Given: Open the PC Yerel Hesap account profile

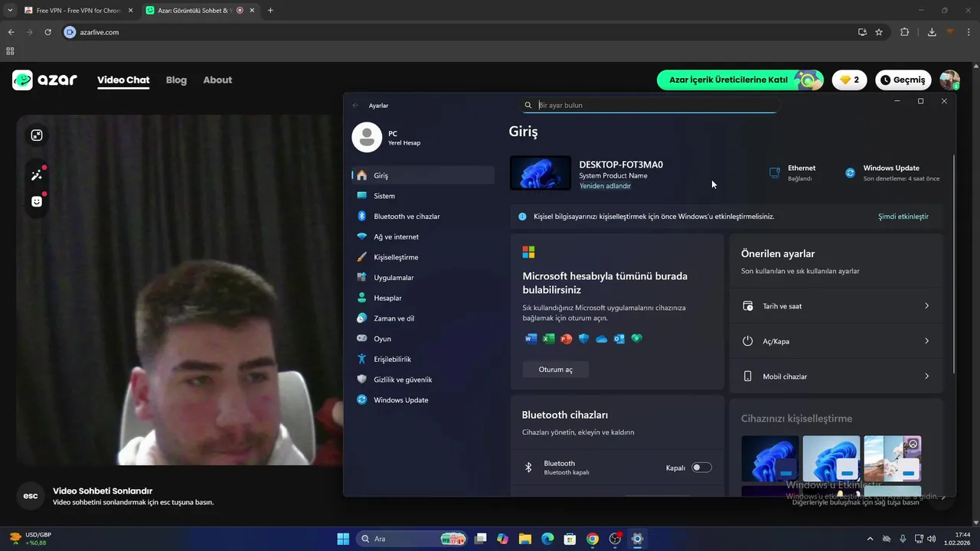Looking at the screenshot, I should point(387,138).
